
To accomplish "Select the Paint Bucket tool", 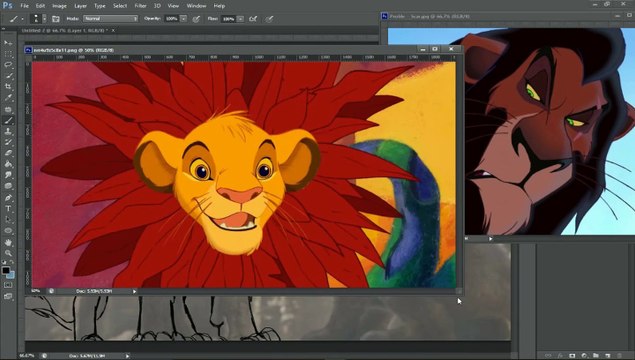I will click(8, 164).
